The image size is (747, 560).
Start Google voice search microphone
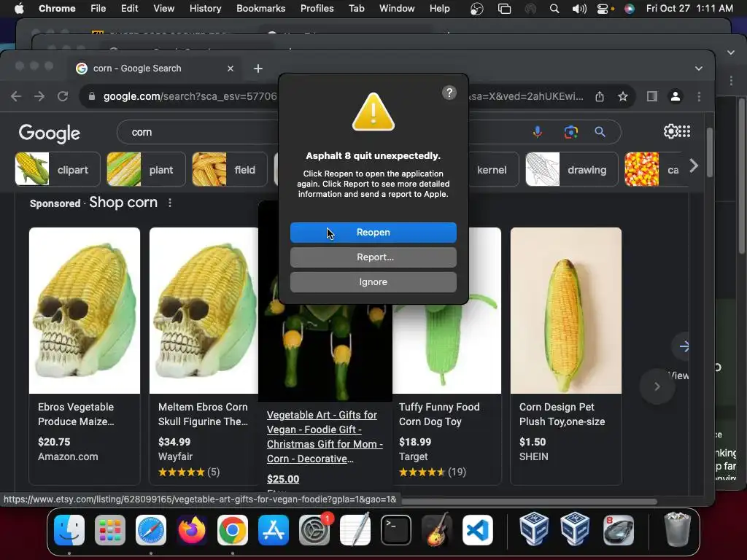pyautogui.click(x=538, y=132)
